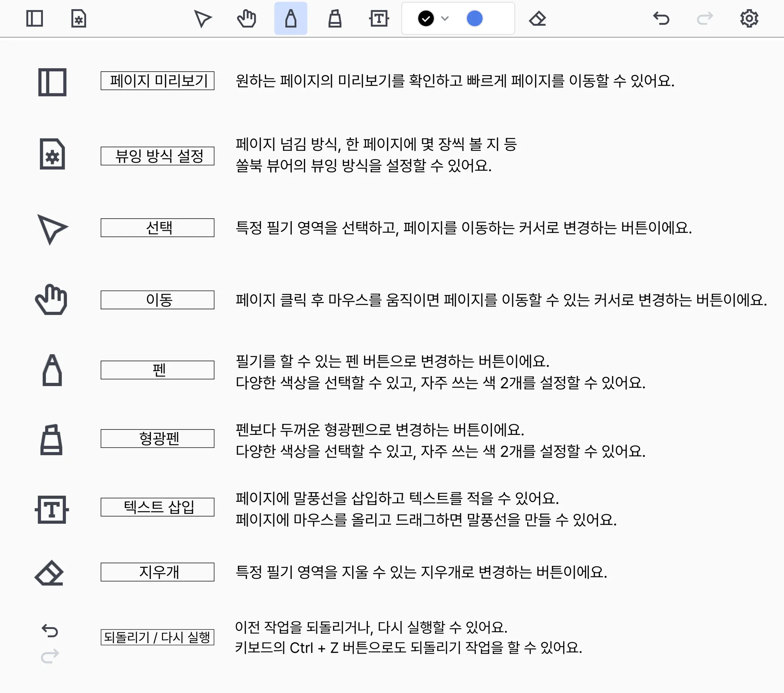This screenshot has width=784, height=693.
Task: Open viewing mode settings in toolbar
Action: [x=78, y=18]
